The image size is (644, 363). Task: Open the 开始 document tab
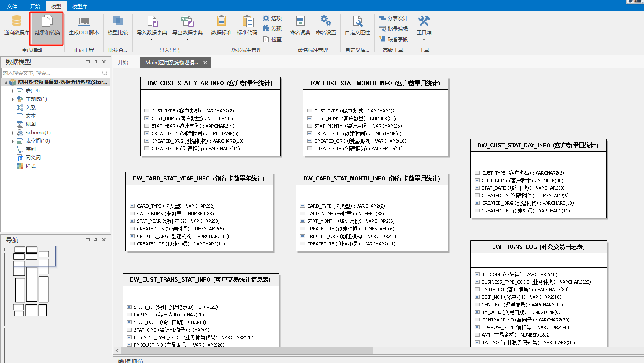point(123,62)
